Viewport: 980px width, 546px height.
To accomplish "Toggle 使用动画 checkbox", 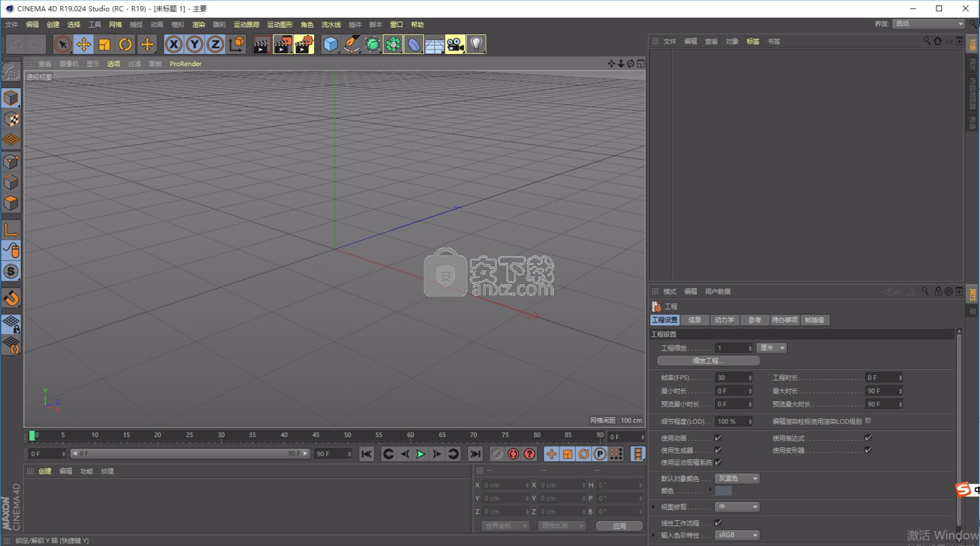I will 718,438.
